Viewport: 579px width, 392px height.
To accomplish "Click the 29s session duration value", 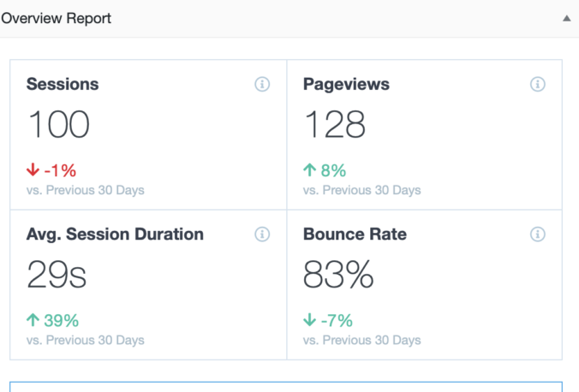I will tap(57, 276).
